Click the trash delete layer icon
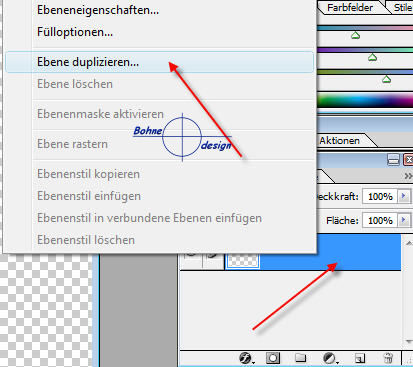This screenshot has height=367, width=413. coord(388,358)
